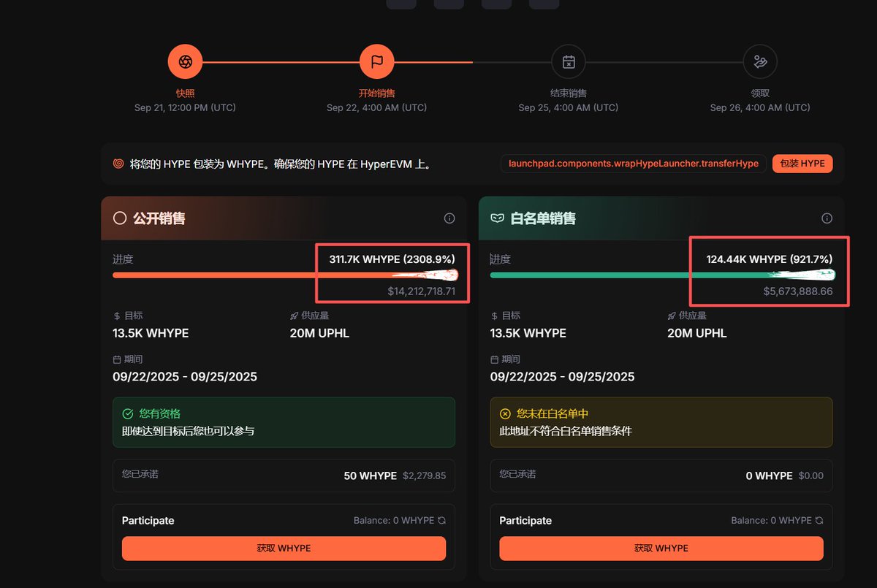
Task: Click the 即使达到目标后您也可以参与 message
Action: 188,431
